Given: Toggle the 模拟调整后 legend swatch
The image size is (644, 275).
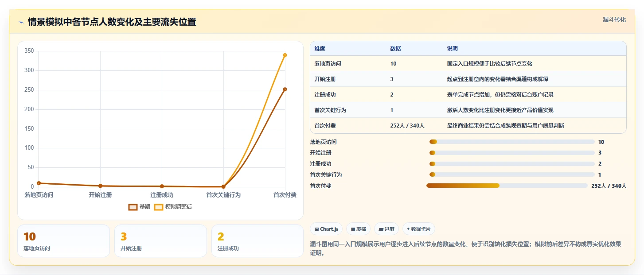Looking at the screenshot, I should (159, 207).
